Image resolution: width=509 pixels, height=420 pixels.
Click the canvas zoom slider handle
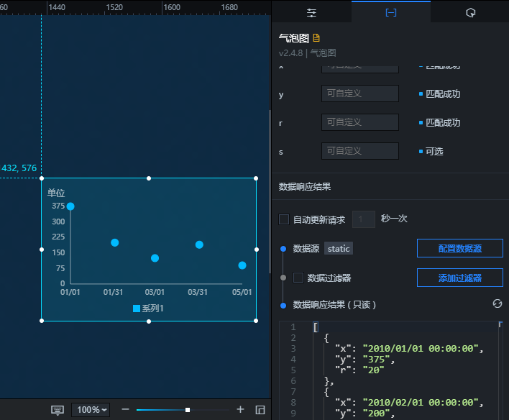tap(188, 410)
